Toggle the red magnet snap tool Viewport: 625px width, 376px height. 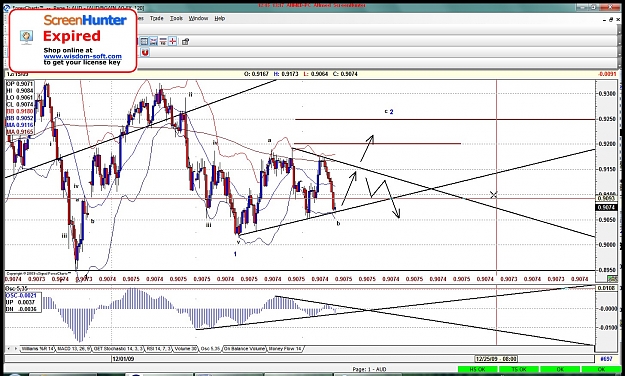145,52
